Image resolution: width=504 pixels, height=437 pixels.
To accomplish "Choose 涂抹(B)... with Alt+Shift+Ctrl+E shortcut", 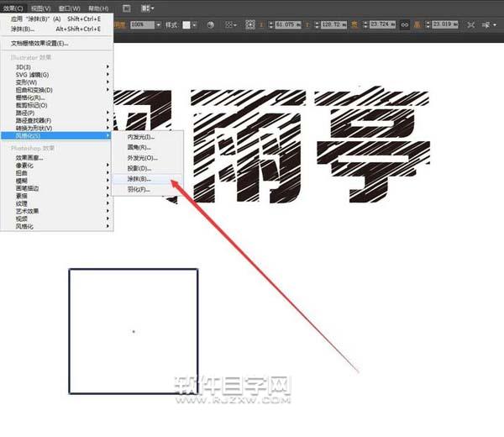I will 56,29.
